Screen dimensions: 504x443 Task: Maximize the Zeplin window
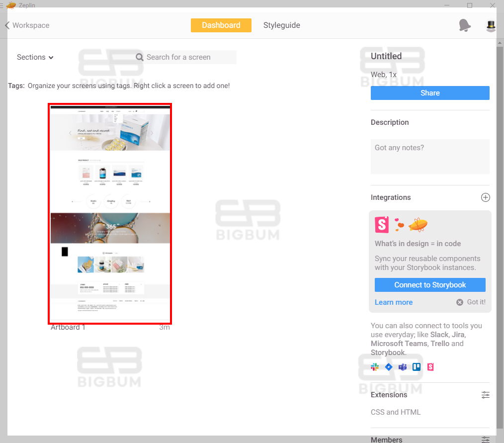470,5
